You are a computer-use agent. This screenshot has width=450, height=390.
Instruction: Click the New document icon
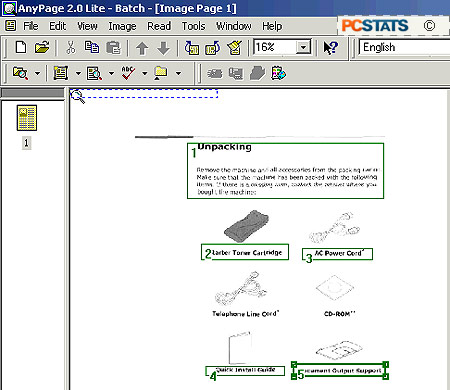pyautogui.click(x=21, y=48)
